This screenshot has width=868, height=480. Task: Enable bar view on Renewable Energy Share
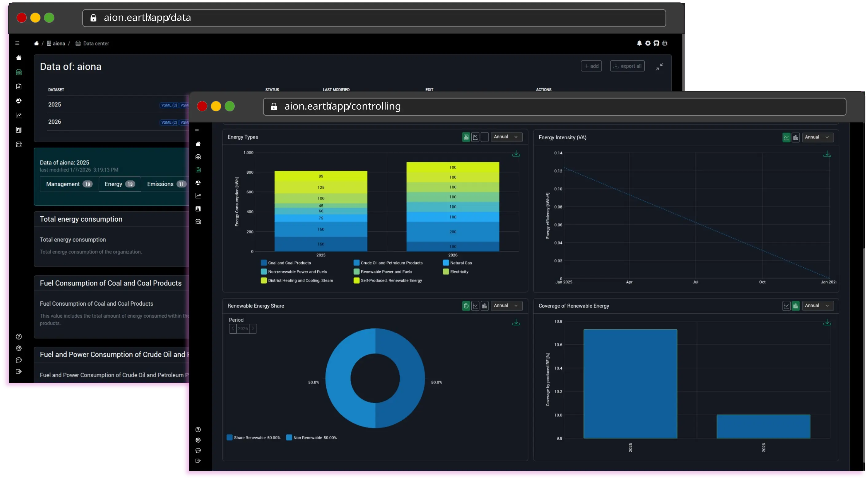pos(484,306)
